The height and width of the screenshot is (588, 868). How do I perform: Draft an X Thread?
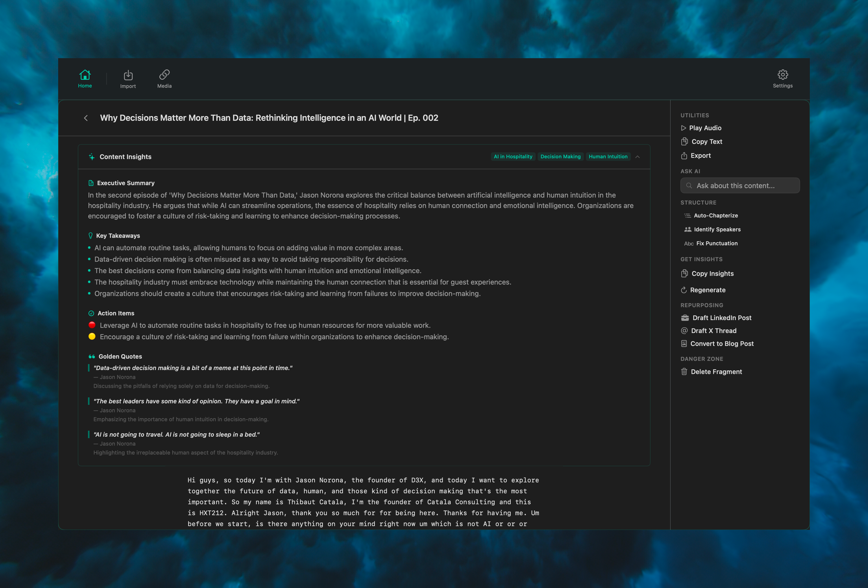[x=714, y=330]
